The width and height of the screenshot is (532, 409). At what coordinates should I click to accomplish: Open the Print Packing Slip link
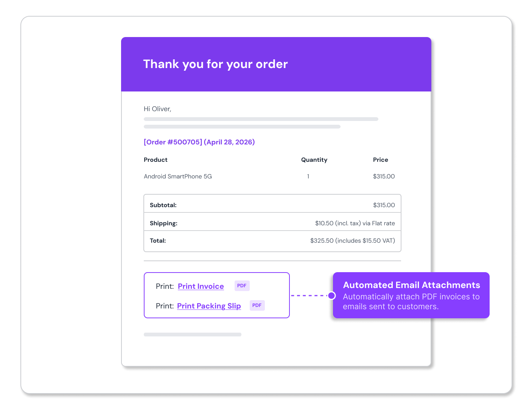pos(209,306)
